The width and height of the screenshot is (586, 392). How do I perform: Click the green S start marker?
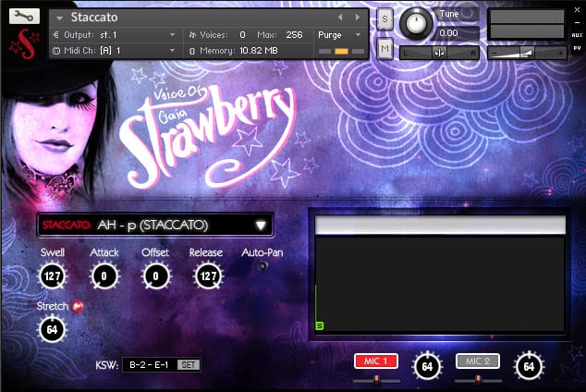click(x=320, y=325)
